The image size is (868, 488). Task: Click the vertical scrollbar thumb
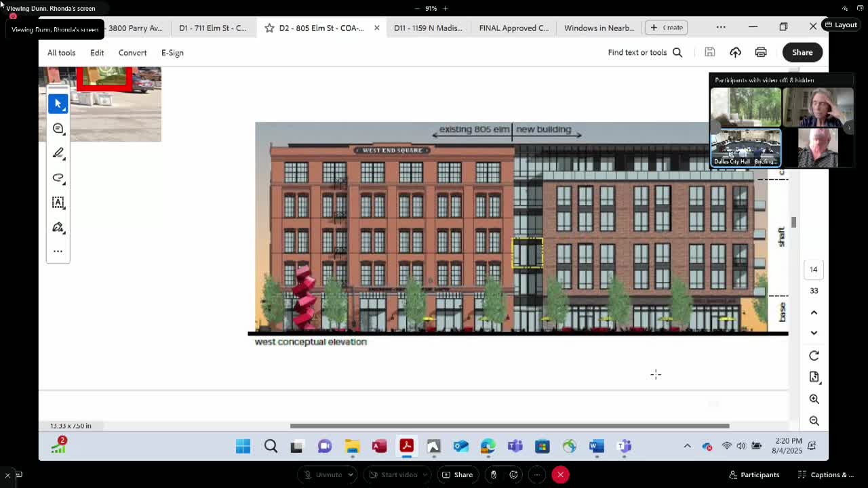tap(793, 222)
